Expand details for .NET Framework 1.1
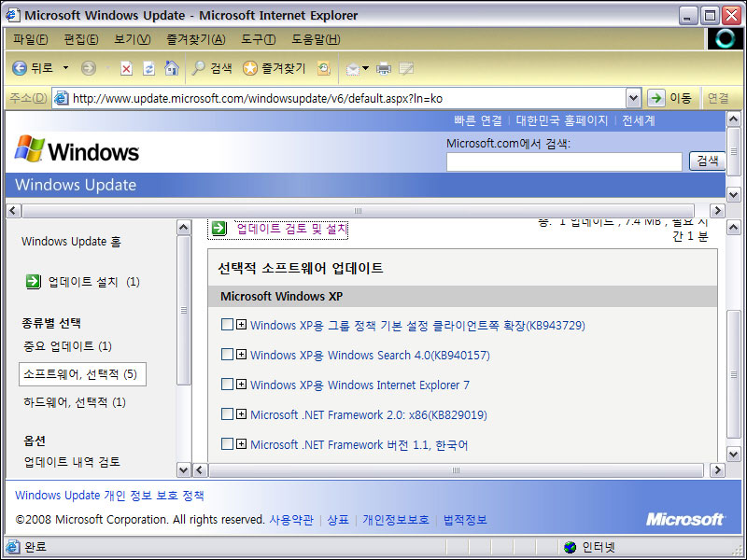This screenshot has height=560, width=747. 242,444
